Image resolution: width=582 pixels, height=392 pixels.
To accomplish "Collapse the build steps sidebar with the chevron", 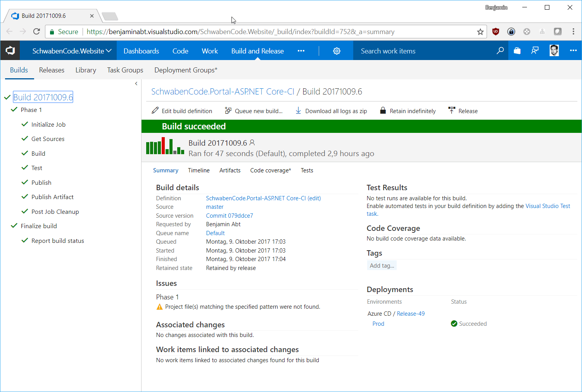I will pyautogui.click(x=136, y=83).
